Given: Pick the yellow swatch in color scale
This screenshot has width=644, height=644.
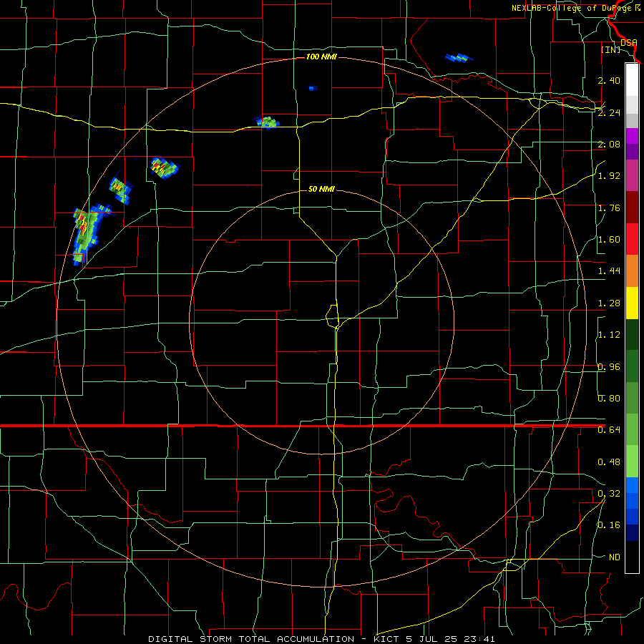Looking at the screenshot, I should coord(632,303).
